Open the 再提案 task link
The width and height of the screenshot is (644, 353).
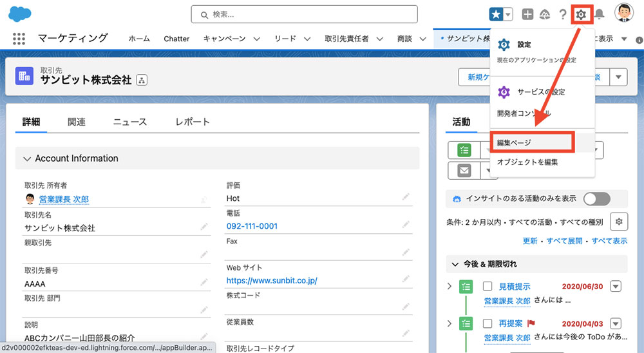[x=511, y=324]
